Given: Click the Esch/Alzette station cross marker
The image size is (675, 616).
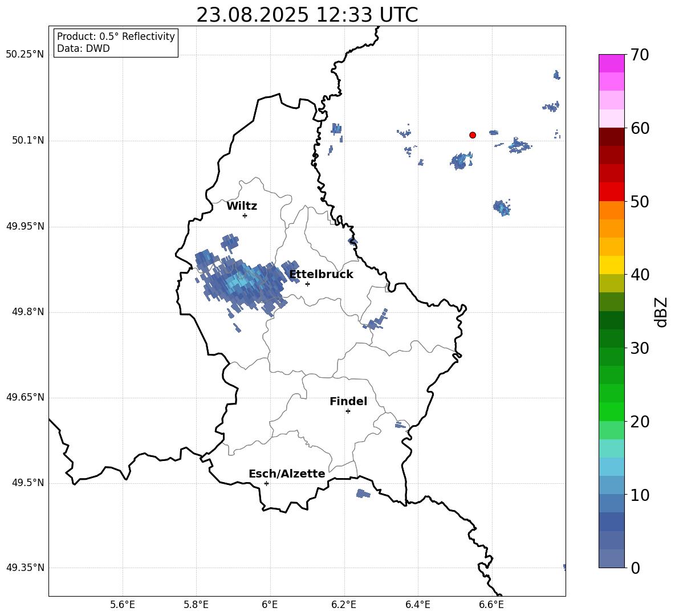Looking at the screenshot, I should [266, 483].
